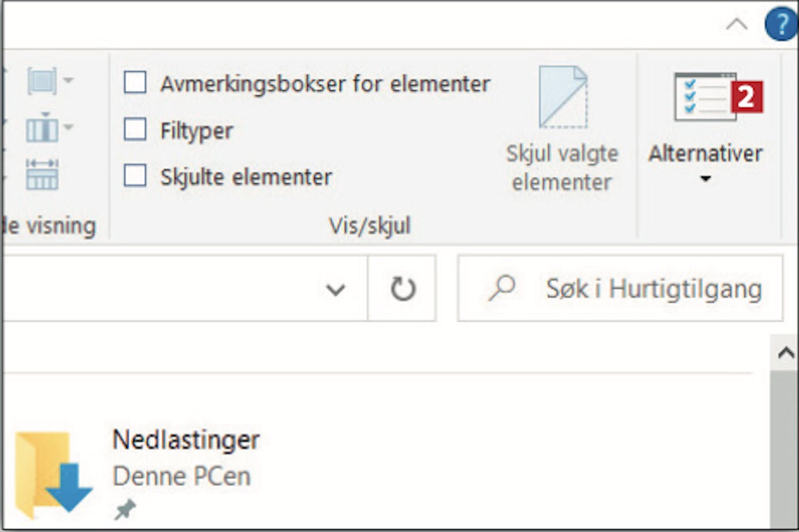799x532 pixels.
Task: Select the Nedlastinger folder name
Action: tap(186, 440)
